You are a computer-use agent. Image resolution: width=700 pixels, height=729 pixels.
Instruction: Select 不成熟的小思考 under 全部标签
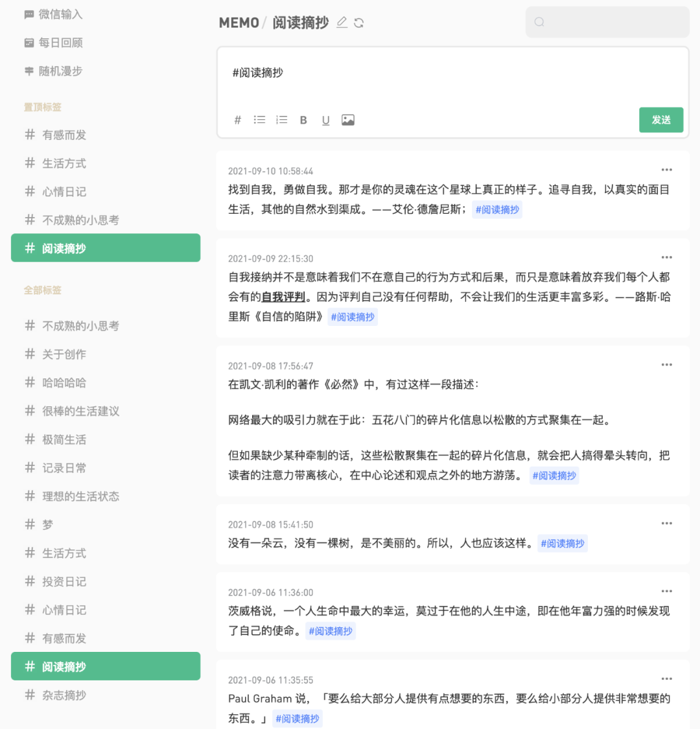point(106,326)
